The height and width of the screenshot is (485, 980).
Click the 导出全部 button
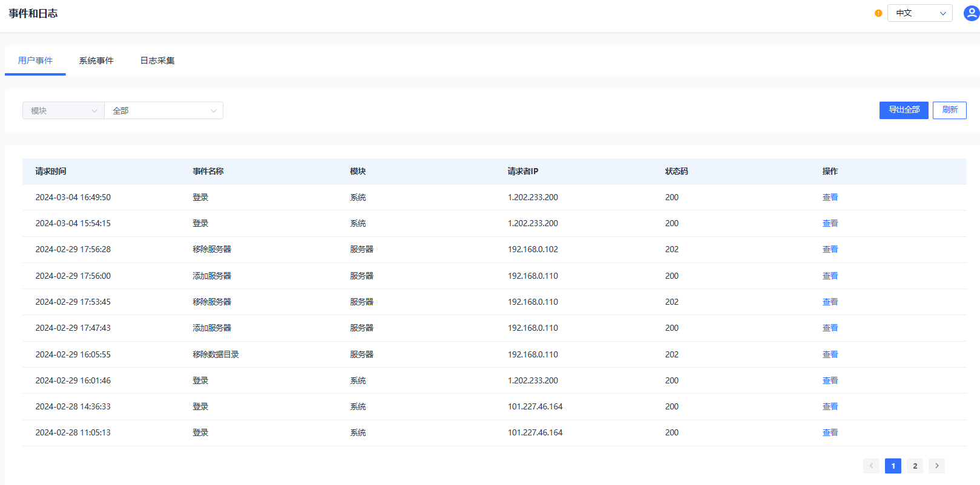click(x=904, y=110)
